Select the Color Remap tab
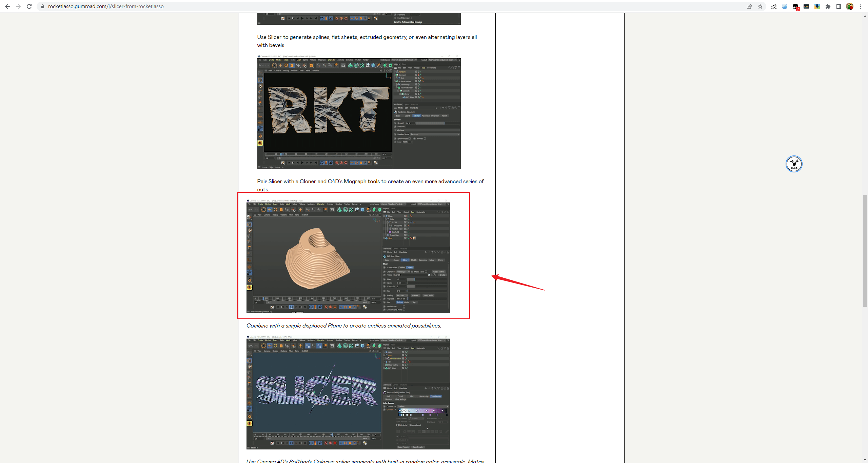Image resolution: width=868 pixels, height=463 pixels. tap(436, 396)
